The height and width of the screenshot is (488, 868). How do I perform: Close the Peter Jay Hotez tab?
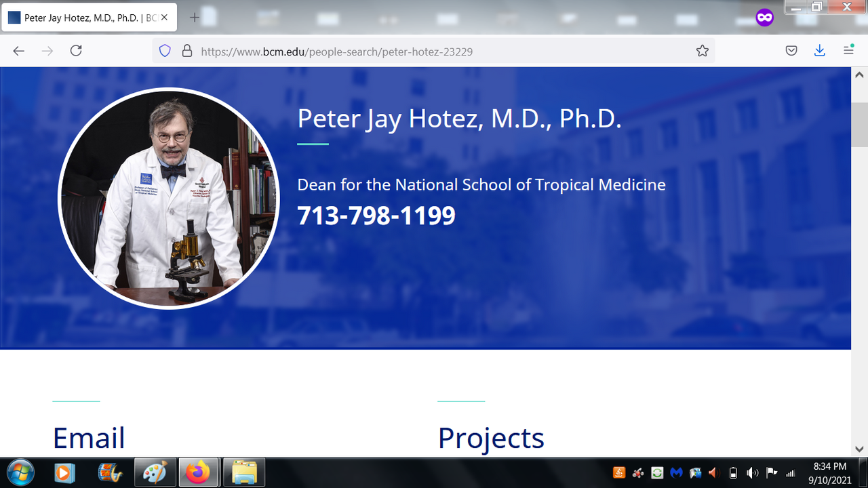(x=164, y=18)
